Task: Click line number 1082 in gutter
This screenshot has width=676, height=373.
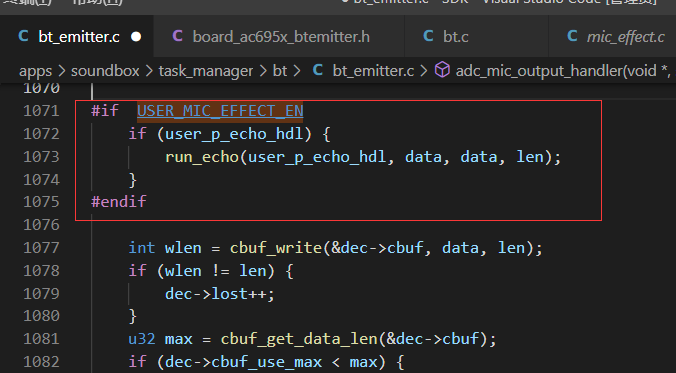Action: [41, 362]
